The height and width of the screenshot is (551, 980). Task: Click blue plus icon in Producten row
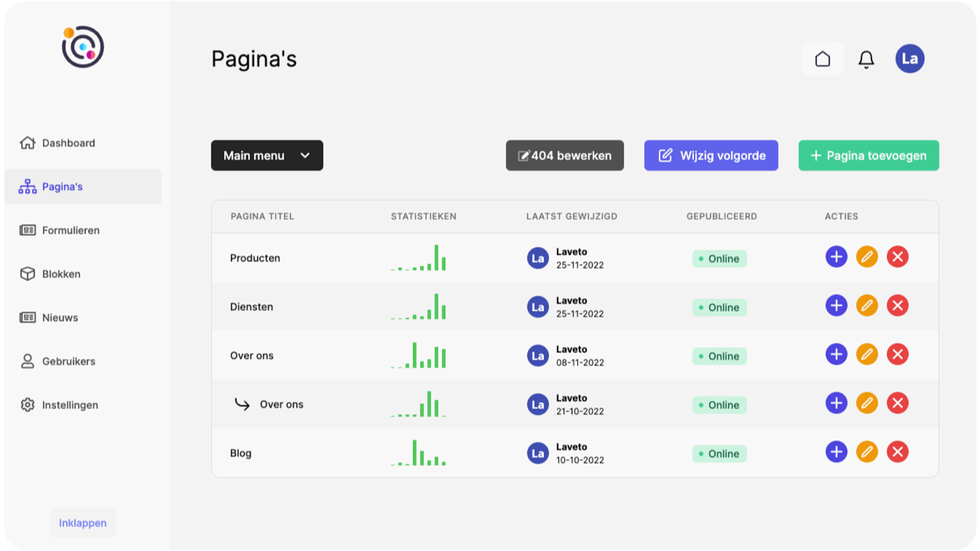click(836, 257)
